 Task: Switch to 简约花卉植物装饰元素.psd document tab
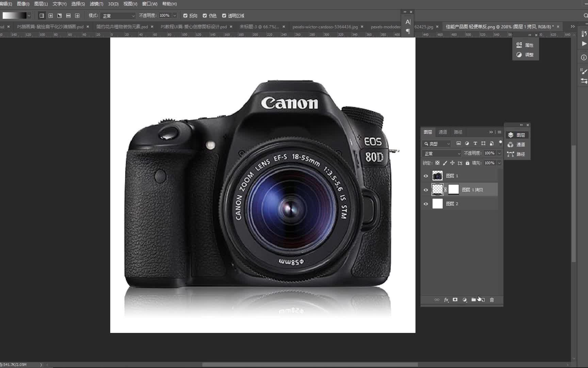coord(122,27)
